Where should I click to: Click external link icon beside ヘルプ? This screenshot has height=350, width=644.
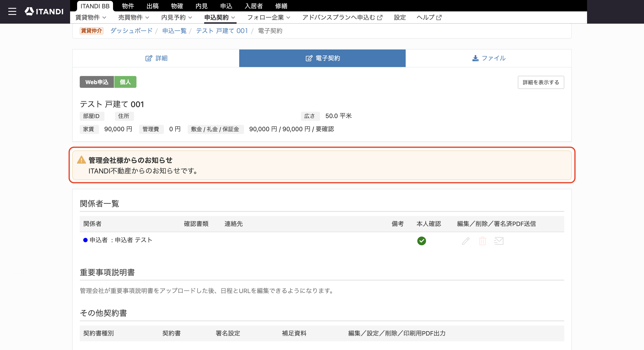click(x=439, y=18)
